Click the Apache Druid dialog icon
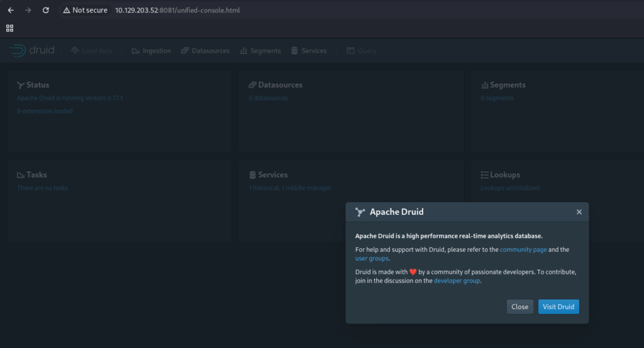 click(360, 212)
